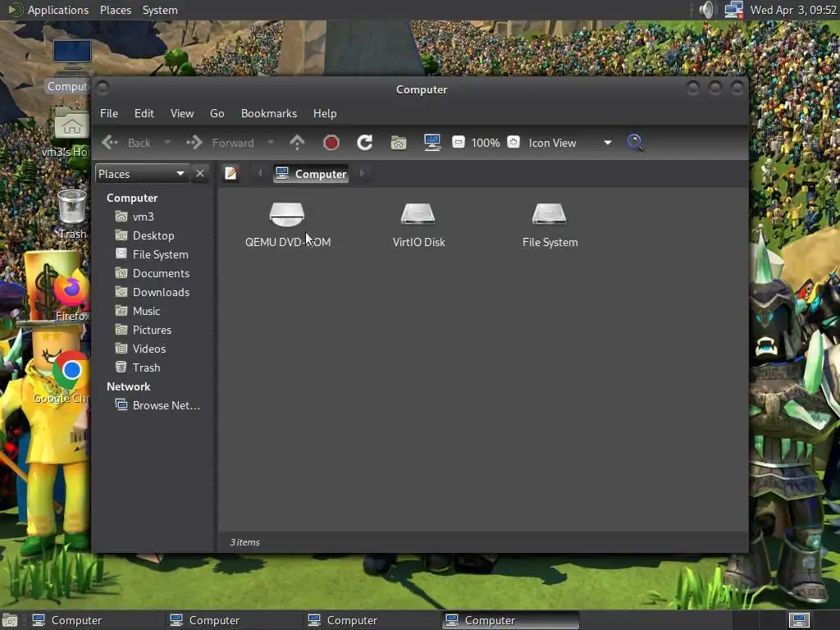Click the 3 items status bar text
840x630 pixels.
pos(244,543)
